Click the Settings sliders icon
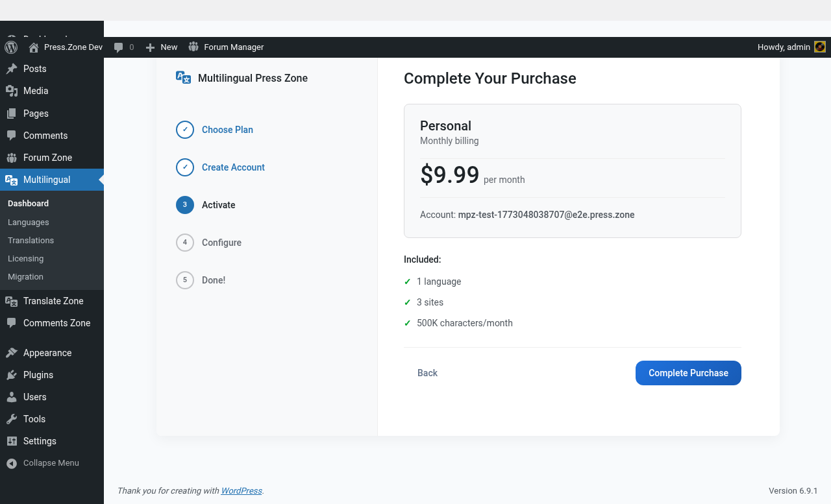 click(x=12, y=441)
